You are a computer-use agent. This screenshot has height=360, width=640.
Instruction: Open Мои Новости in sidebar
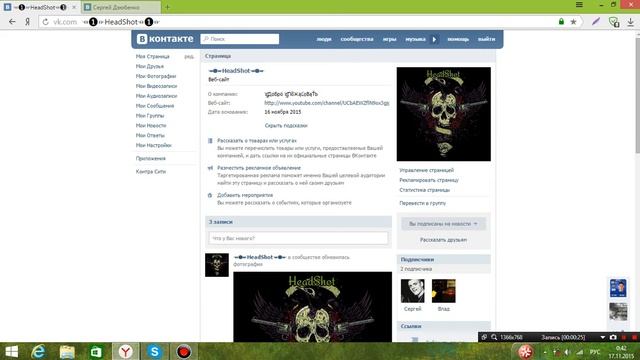tap(151, 125)
